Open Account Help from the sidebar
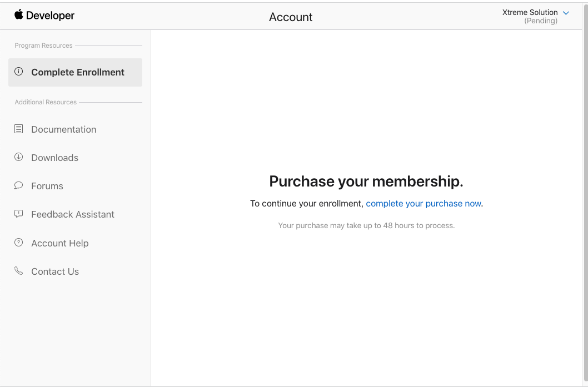Screen dimensions: 588x388 (59, 243)
